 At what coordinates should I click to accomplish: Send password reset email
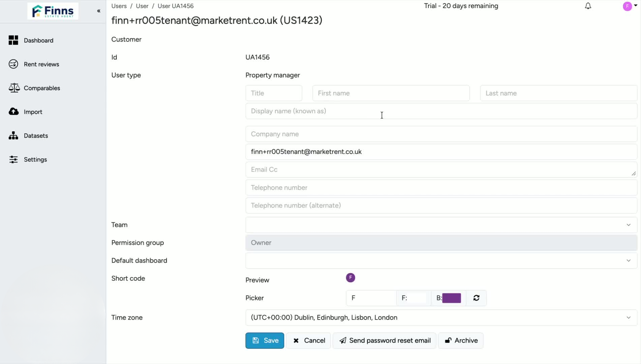point(384,340)
